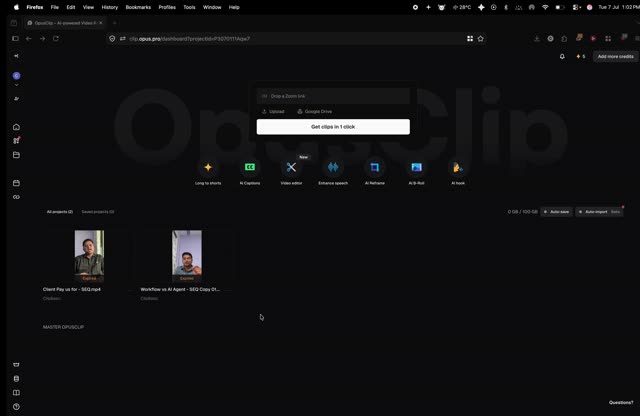The image size is (640, 416).
Task: Click the MASTER OPUSCLIP label
Action: click(63, 327)
